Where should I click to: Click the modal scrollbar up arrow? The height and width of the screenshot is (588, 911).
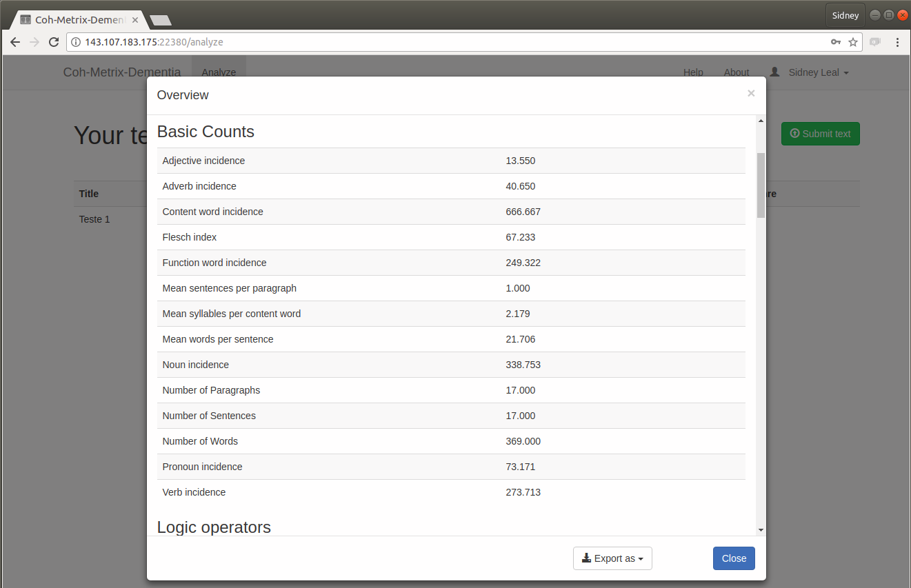pyautogui.click(x=761, y=121)
